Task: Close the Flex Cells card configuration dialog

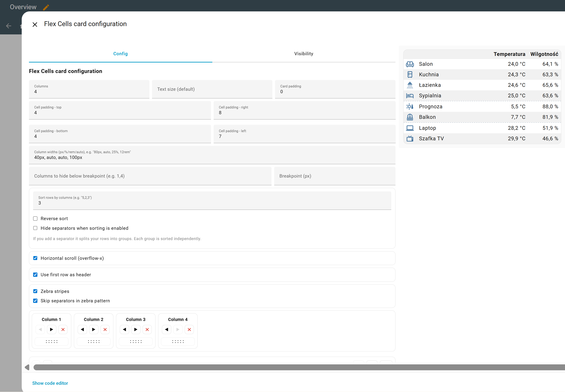Action: (35, 25)
